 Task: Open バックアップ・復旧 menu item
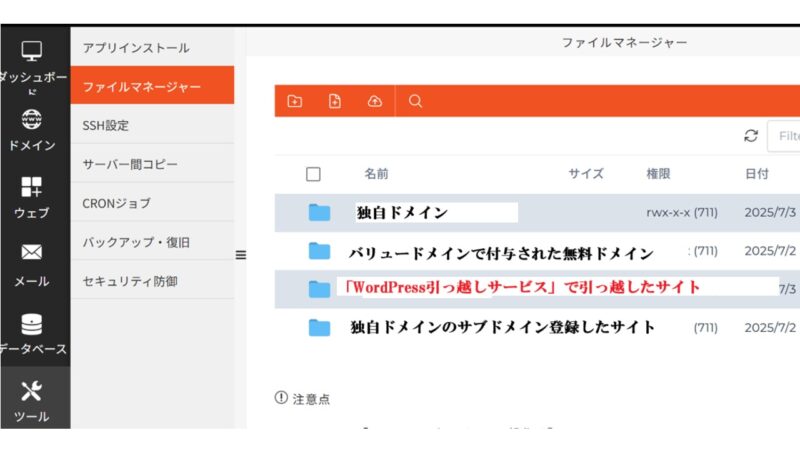click(136, 242)
